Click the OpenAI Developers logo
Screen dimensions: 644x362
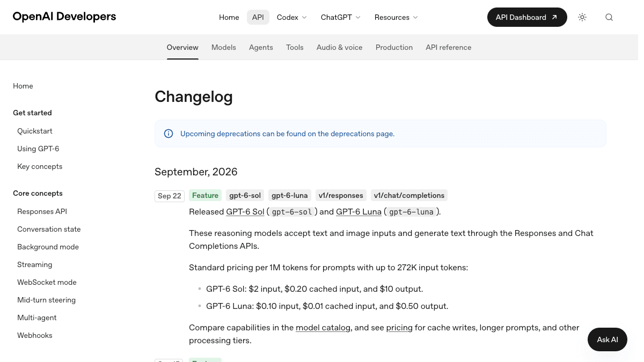tap(64, 17)
